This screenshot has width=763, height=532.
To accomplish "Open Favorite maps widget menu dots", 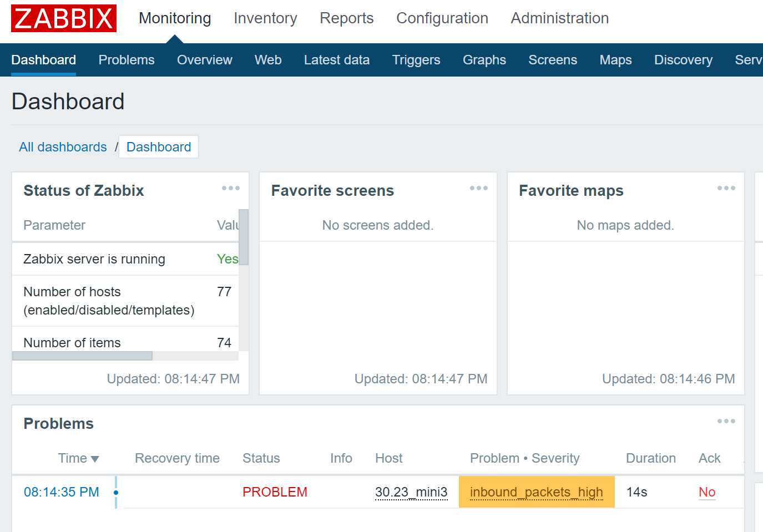I will (x=726, y=188).
